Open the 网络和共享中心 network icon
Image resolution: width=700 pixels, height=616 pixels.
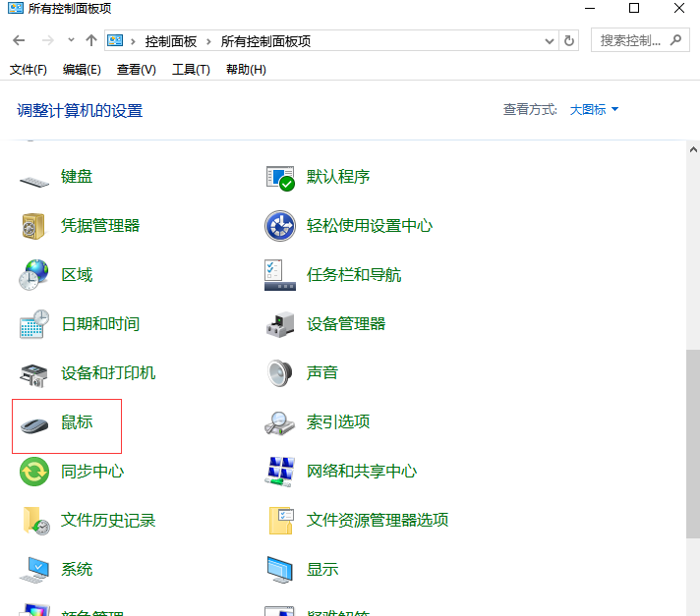[280, 472]
